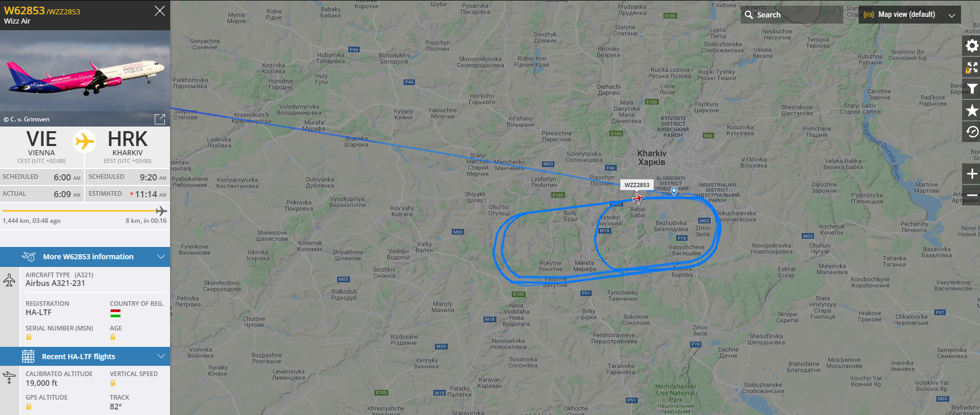Toggle the fullscreen map icon
The height and width of the screenshot is (415, 980).
coord(971,67)
